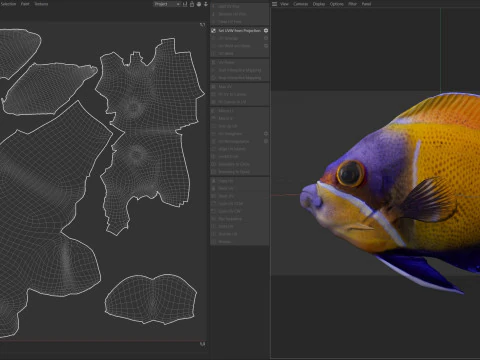Open the Paint menu in UV editor
This screenshot has width=480, height=360.
click(x=25, y=4)
